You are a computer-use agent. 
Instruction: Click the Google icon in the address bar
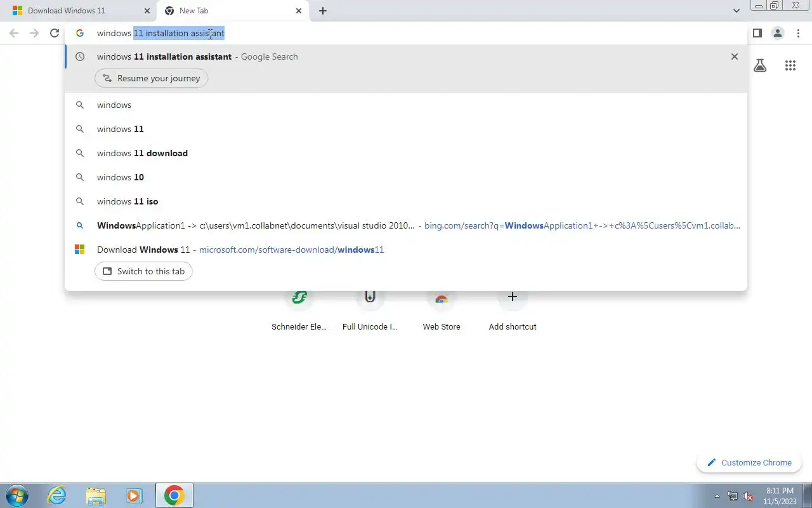[80, 33]
